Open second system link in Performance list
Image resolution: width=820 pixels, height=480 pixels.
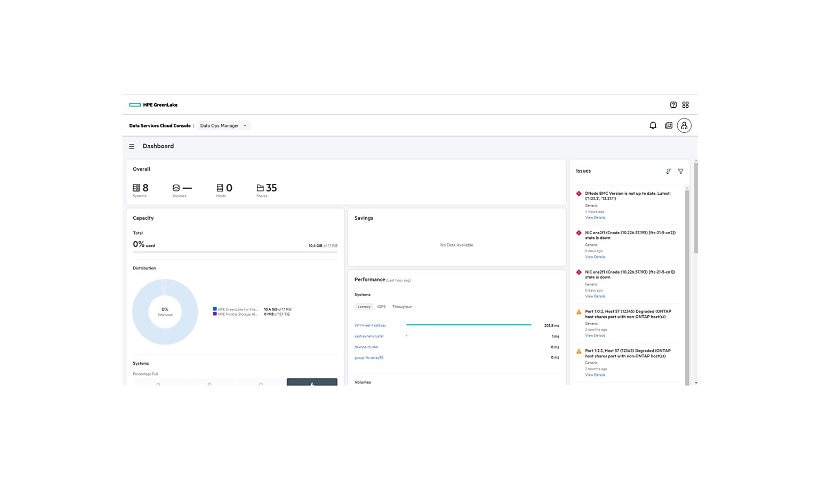[369, 336]
